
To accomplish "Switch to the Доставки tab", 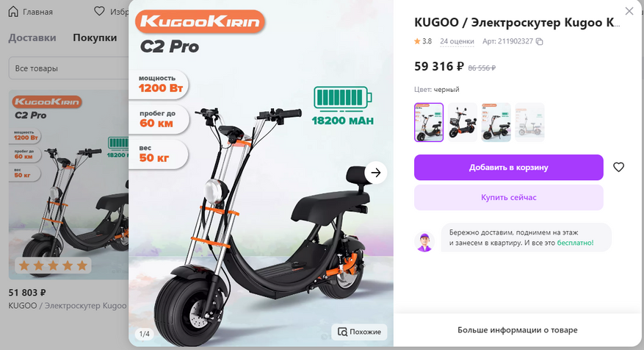I will coord(32,37).
